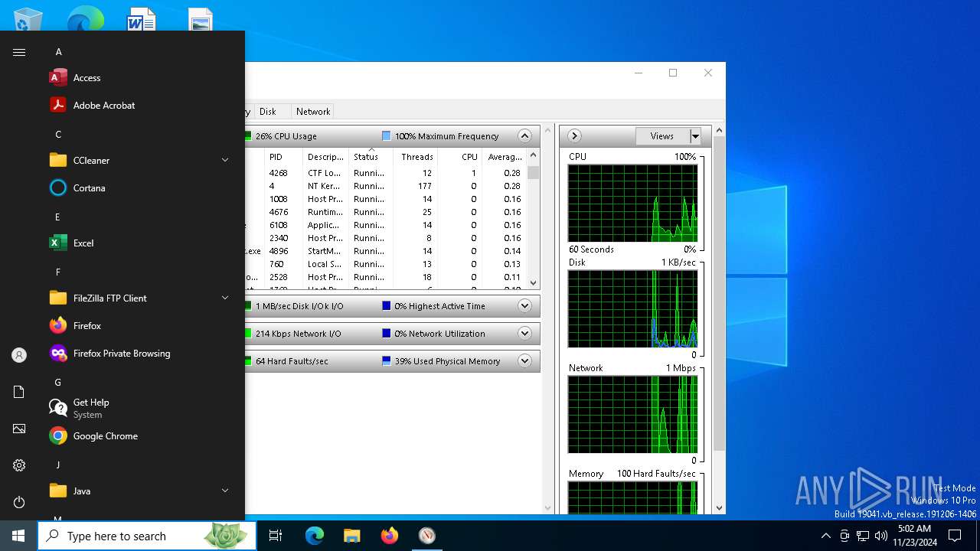Click the Power icon in Start sidebar
Screen dimensions: 980x551
point(19,502)
